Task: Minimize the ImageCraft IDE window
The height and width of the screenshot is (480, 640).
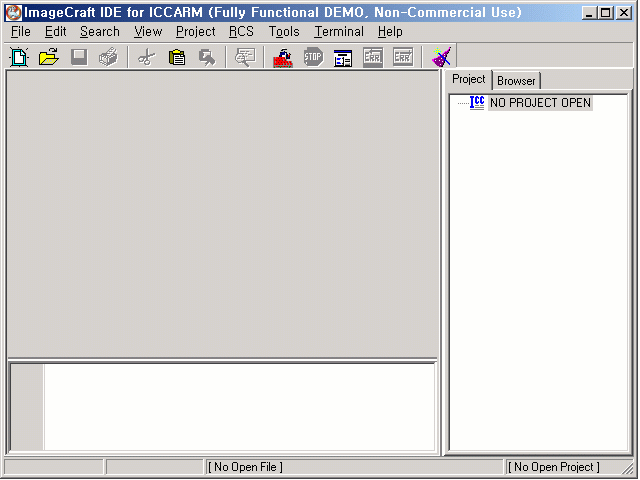Action: click(589, 13)
